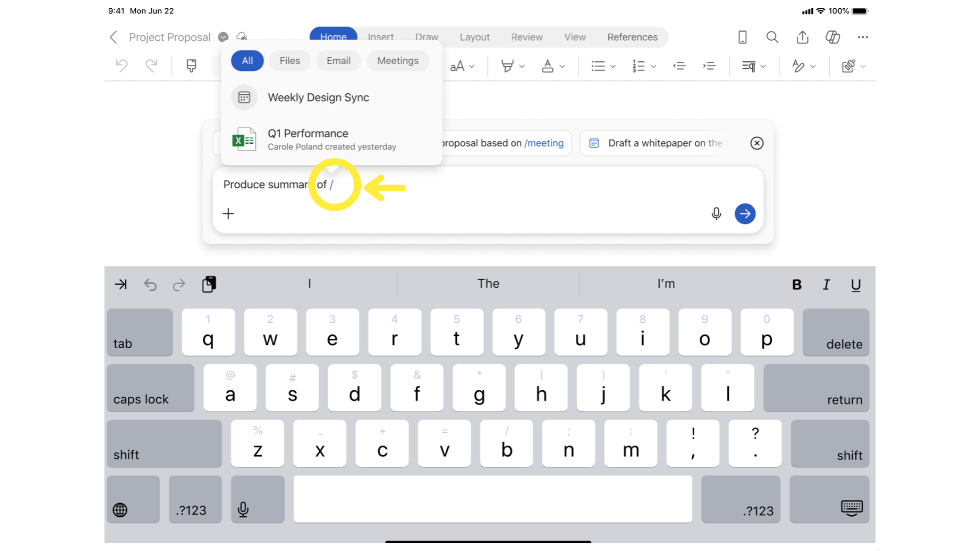Pick the Weekly Design Sync meeting
Image resolution: width=980 pixels, height=551 pixels.
[318, 97]
